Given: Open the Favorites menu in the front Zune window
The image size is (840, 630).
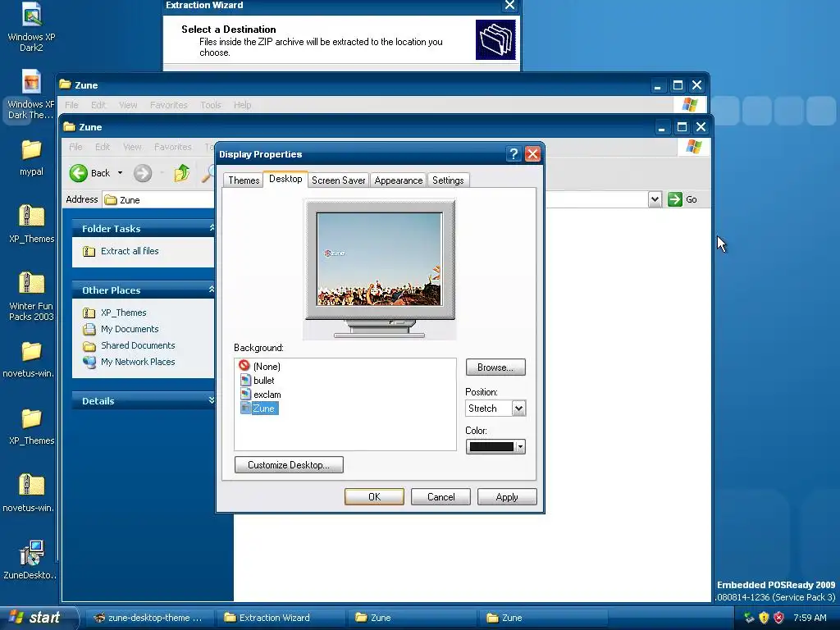Looking at the screenshot, I should point(172,147).
